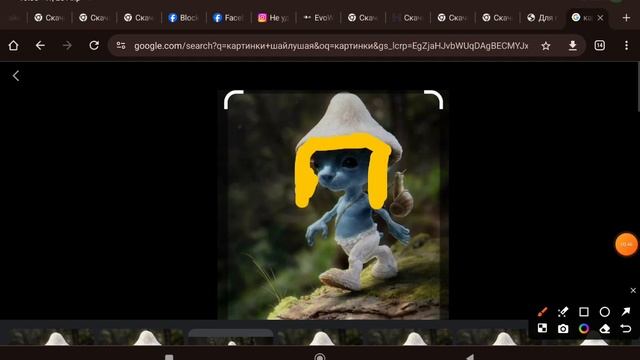Screen dimensions: 640x360
Task: Open the Chrome three-dot menu
Action: coord(627,45)
